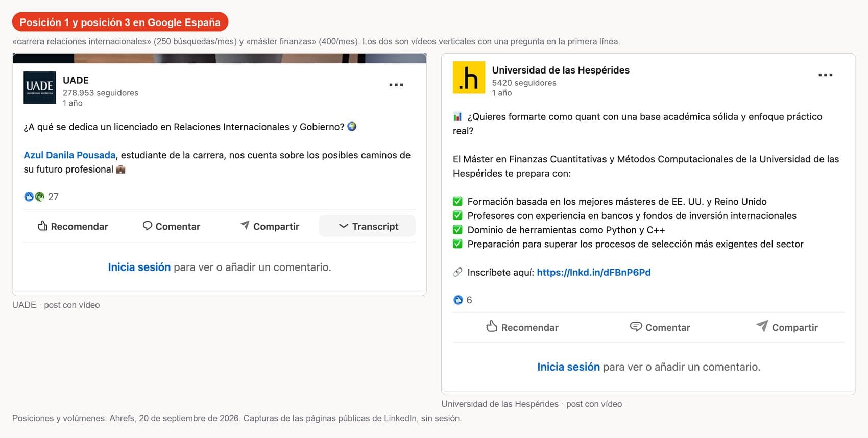Click the checkmark beside Preparación para superar
The height and width of the screenshot is (438, 868).
click(457, 244)
